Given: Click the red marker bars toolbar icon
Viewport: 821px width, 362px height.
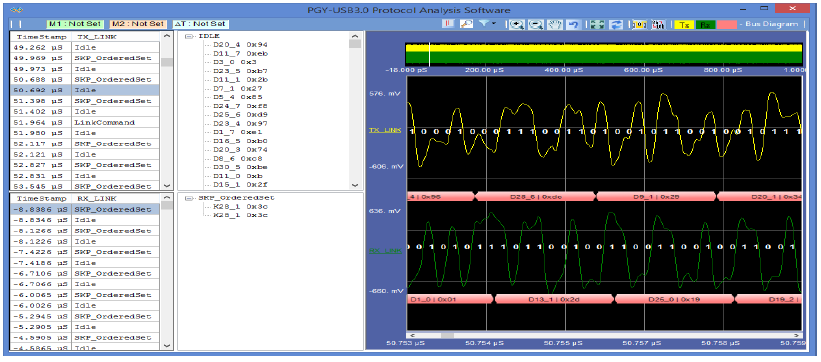Looking at the screenshot, I should (449, 24).
